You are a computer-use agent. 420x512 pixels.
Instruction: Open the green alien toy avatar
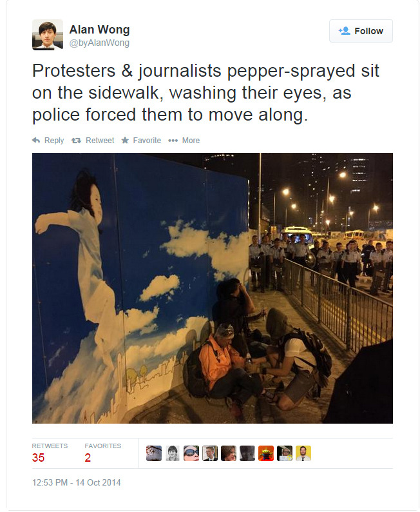click(x=266, y=453)
